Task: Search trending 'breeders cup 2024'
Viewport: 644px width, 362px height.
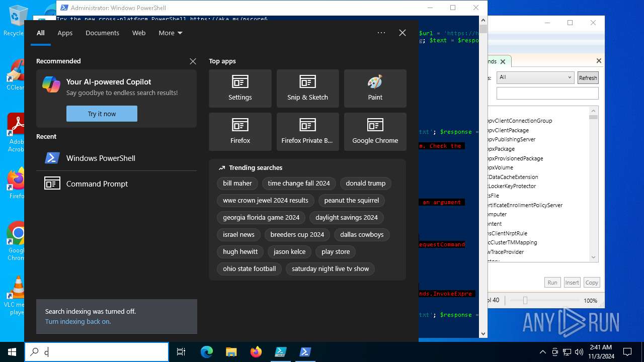Action: pos(297,235)
